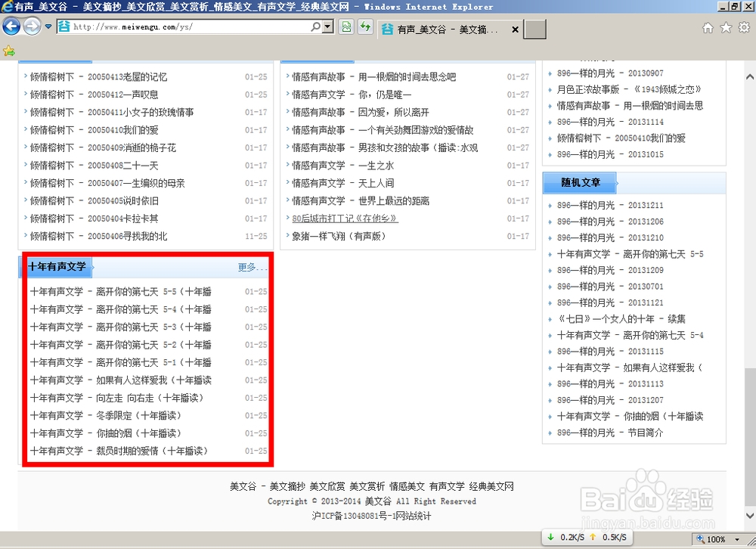Image resolution: width=756 pixels, height=549 pixels.
Task: Click the Compatibility View icon
Action: pyautogui.click(x=345, y=26)
